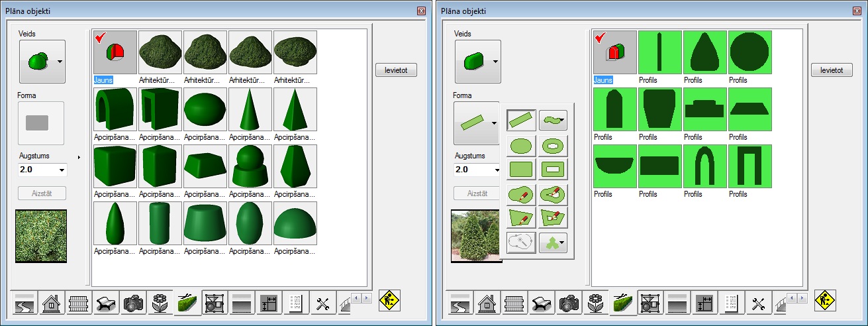Select the filled rectangle shape in Forma palette
This screenshot has height=326, width=868.
pos(521,169)
